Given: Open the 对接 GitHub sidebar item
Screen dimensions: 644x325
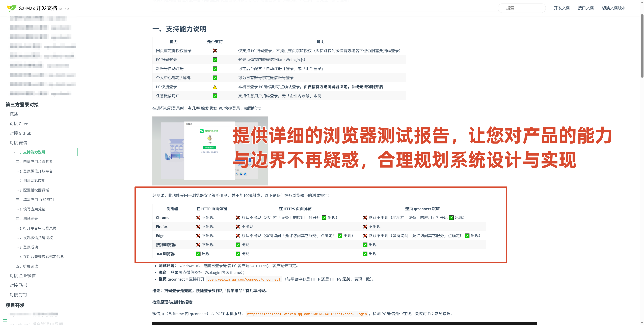Looking at the screenshot, I should 20,133.
